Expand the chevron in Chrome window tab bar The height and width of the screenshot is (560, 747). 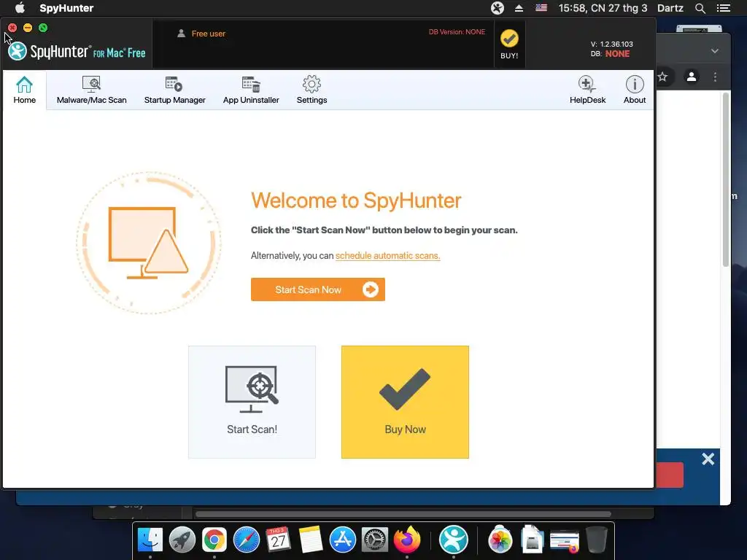(x=715, y=51)
